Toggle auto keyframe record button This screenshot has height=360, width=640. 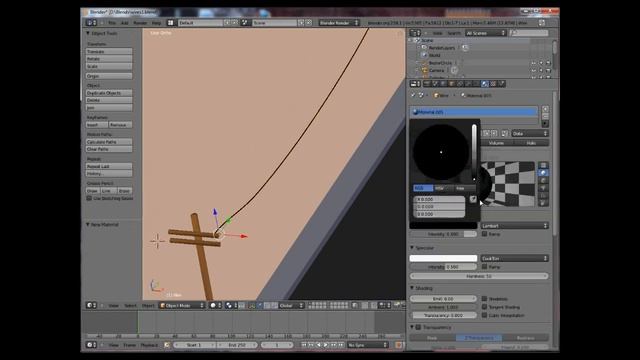[399, 345]
